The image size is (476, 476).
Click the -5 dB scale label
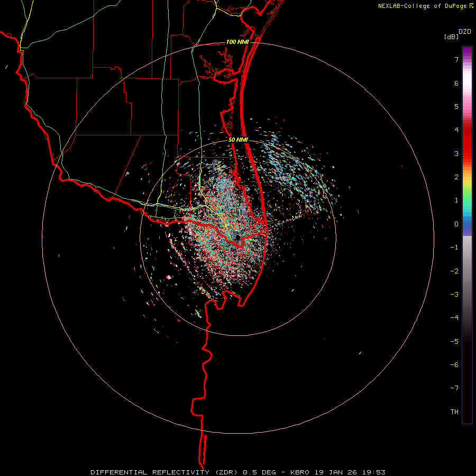[454, 341]
